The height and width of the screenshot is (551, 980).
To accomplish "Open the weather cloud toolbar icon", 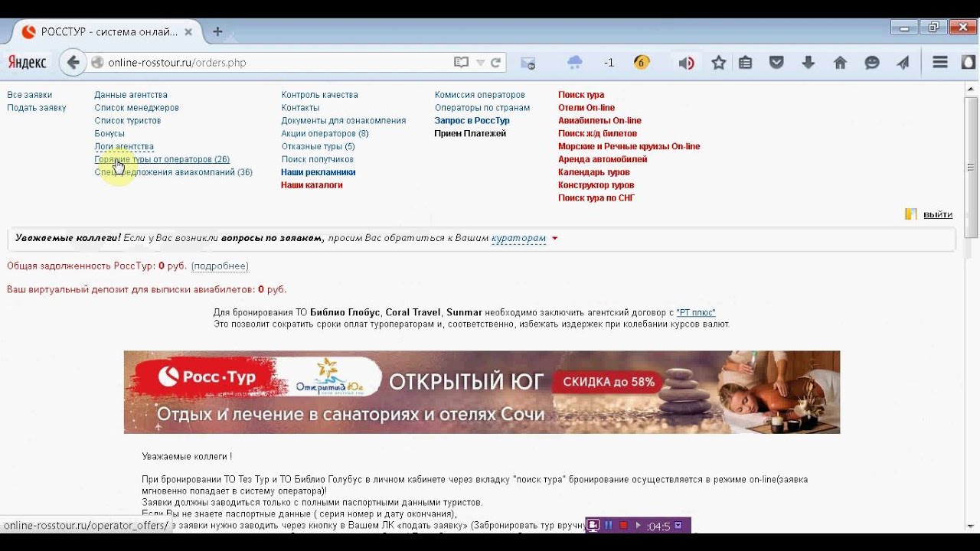I will click(x=574, y=62).
